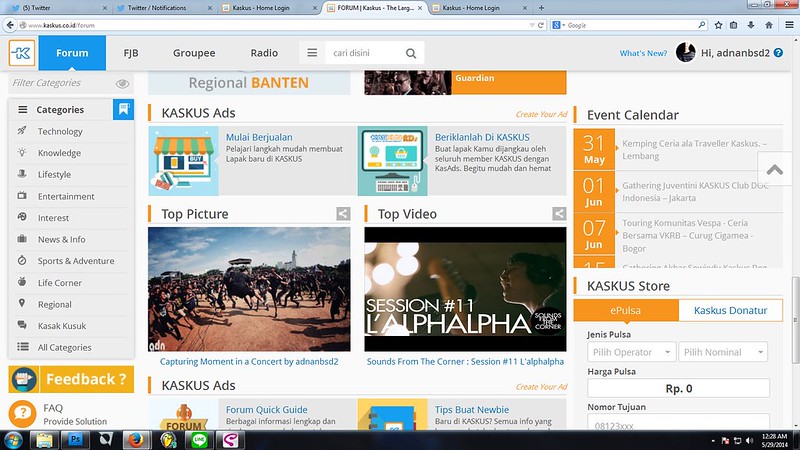Screen dimensions: 800x450
Task: Click the scroll-to-top chevron arrow
Action: 774,170
